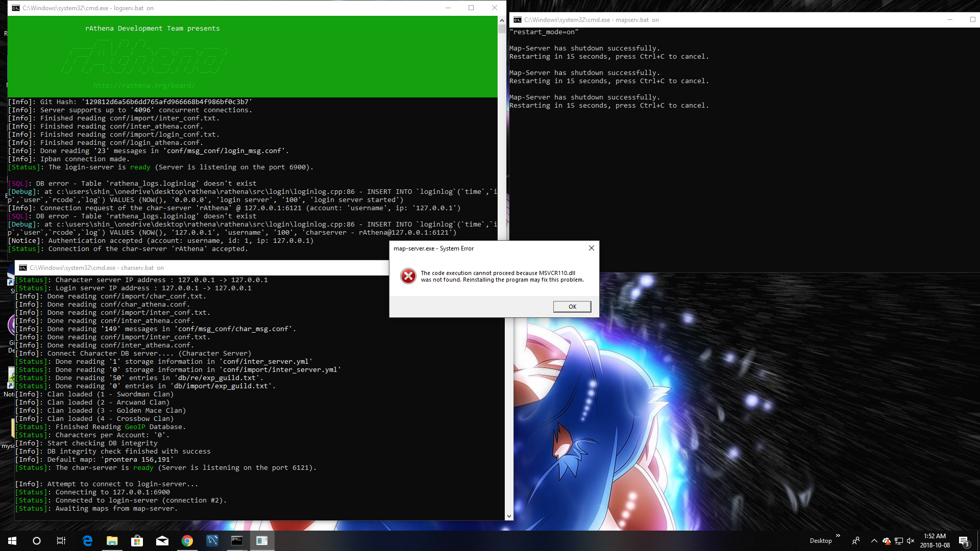Click the OneDrive warning tray icon
Viewport: 980px width, 551px height.
click(x=887, y=541)
